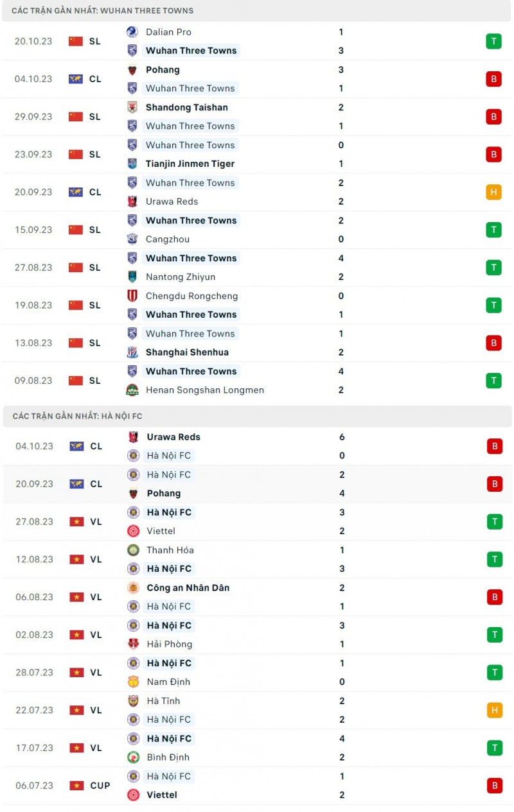514x812 pixels.
Task: Open the Nantong Zhiyun team link
Action: click(x=181, y=277)
